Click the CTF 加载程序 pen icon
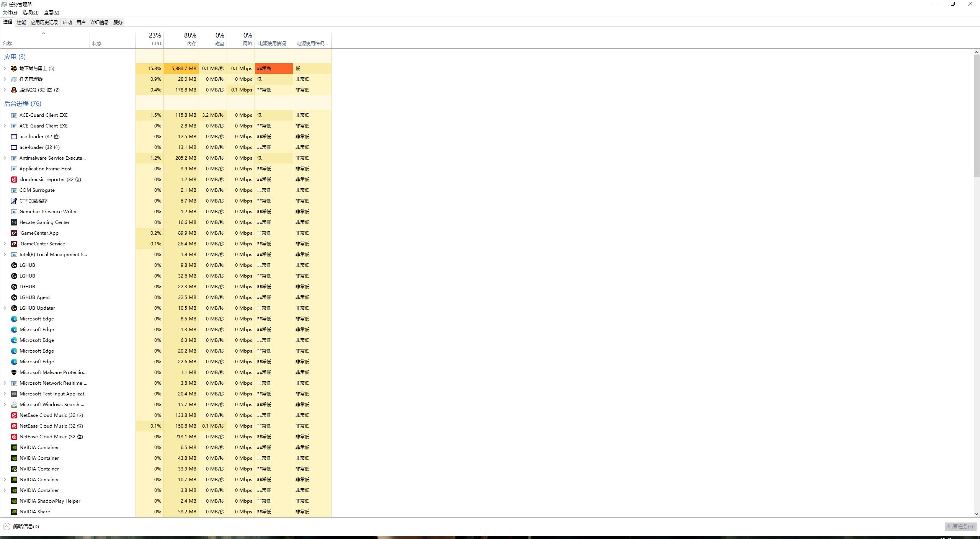980x539 pixels. (14, 201)
